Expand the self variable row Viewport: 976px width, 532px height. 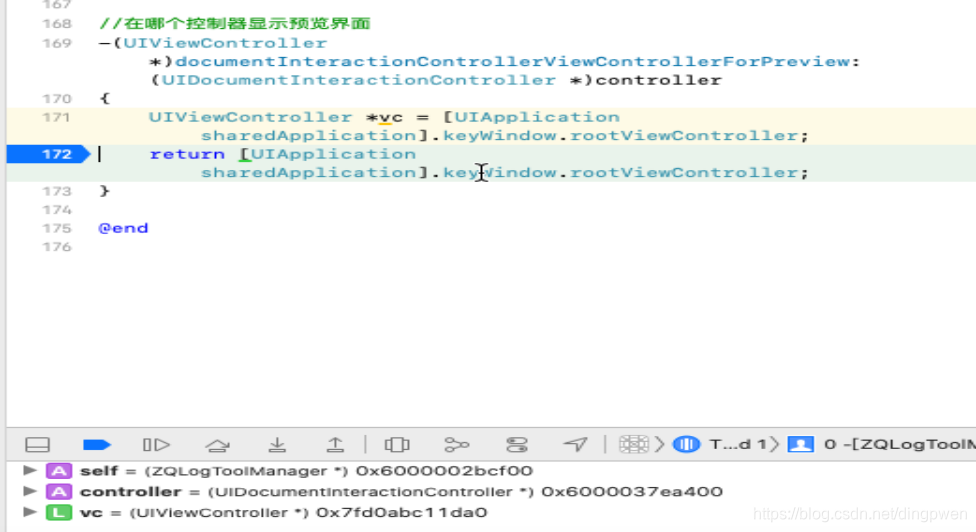29,470
